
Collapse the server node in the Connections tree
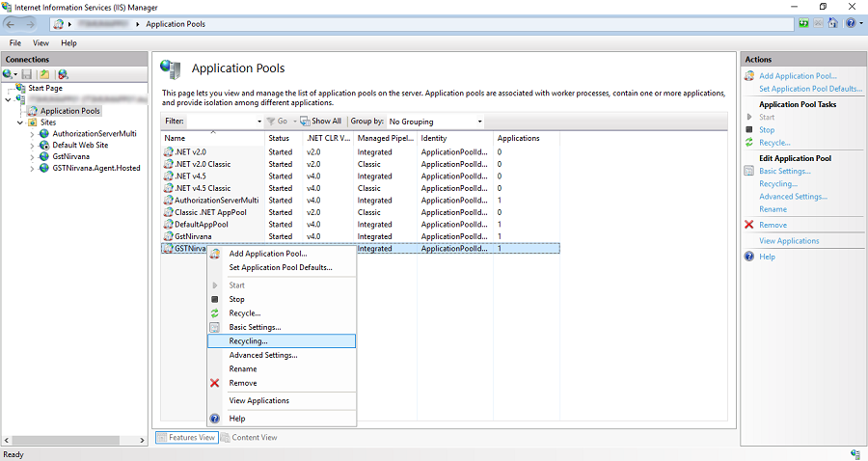(x=8, y=99)
